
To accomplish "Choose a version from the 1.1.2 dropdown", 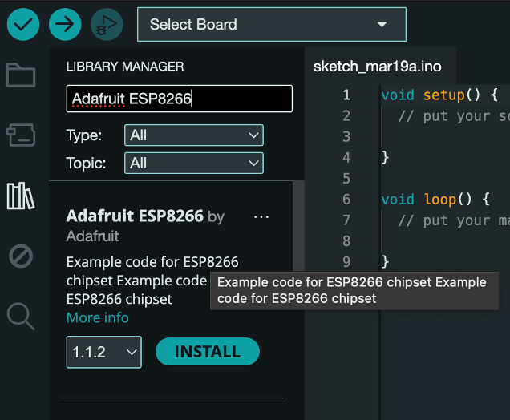I will [104, 352].
